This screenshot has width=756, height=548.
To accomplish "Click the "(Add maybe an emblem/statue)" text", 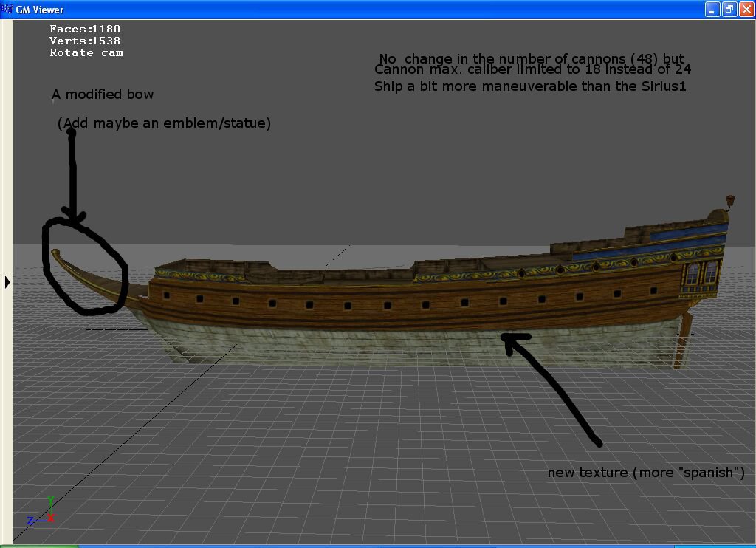I will [164, 123].
